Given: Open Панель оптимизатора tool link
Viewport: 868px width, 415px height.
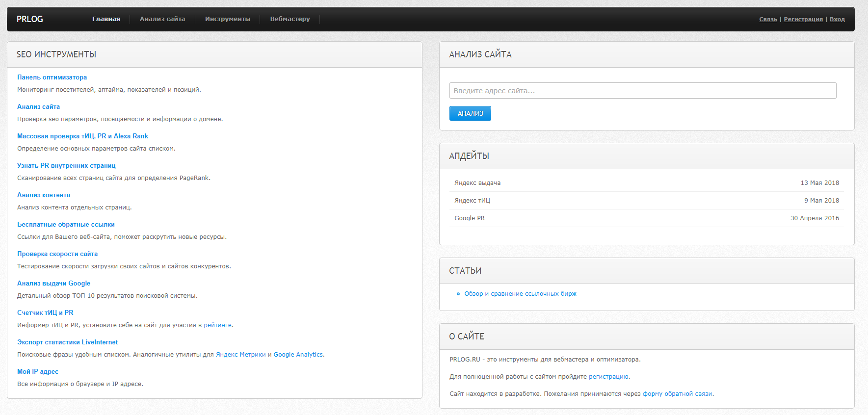Looking at the screenshot, I should [52, 78].
